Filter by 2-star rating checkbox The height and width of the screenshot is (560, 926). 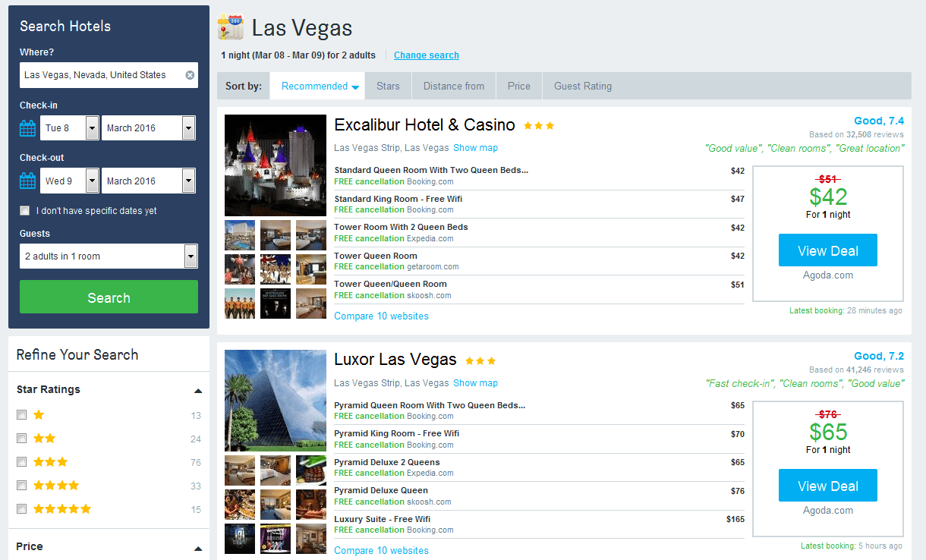pyautogui.click(x=22, y=439)
